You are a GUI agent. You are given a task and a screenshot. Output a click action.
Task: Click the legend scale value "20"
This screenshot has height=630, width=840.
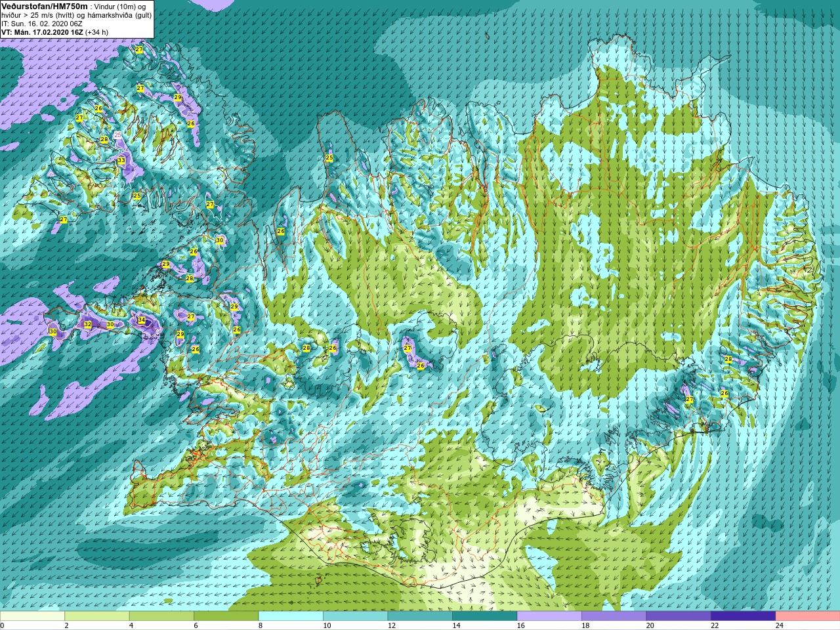650,626
